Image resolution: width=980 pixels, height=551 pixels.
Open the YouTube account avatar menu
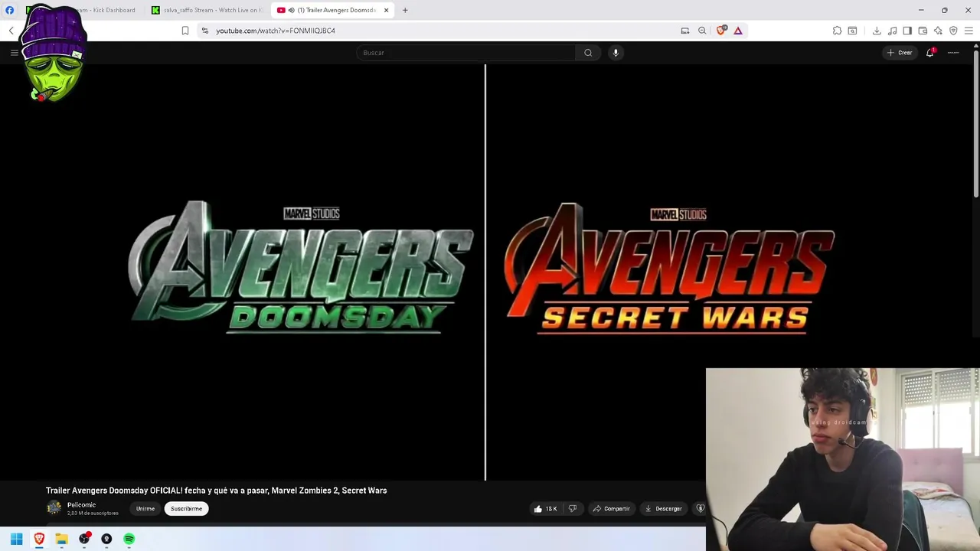pyautogui.click(x=953, y=53)
